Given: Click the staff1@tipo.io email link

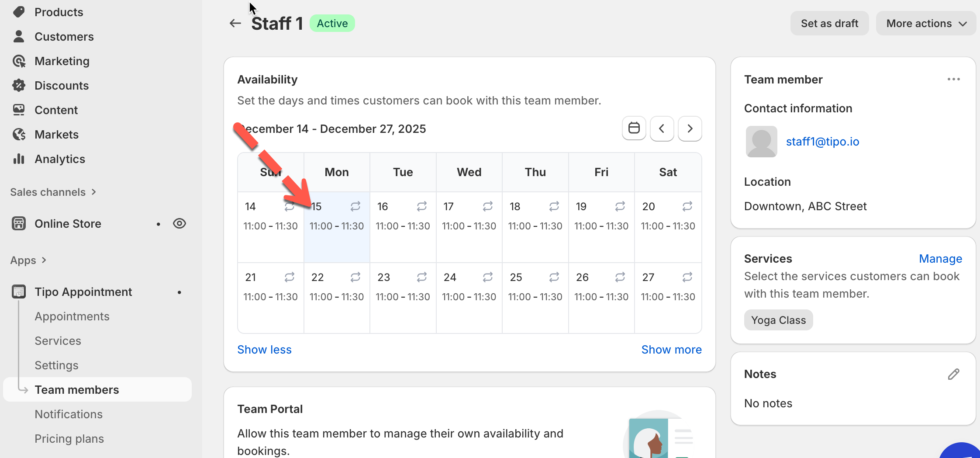Looking at the screenshot, I should tap(822, 142).
